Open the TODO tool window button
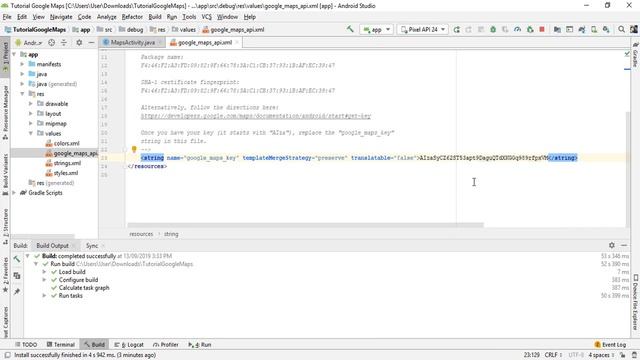The height and width of the screenshot is (360, 640). 26,344
